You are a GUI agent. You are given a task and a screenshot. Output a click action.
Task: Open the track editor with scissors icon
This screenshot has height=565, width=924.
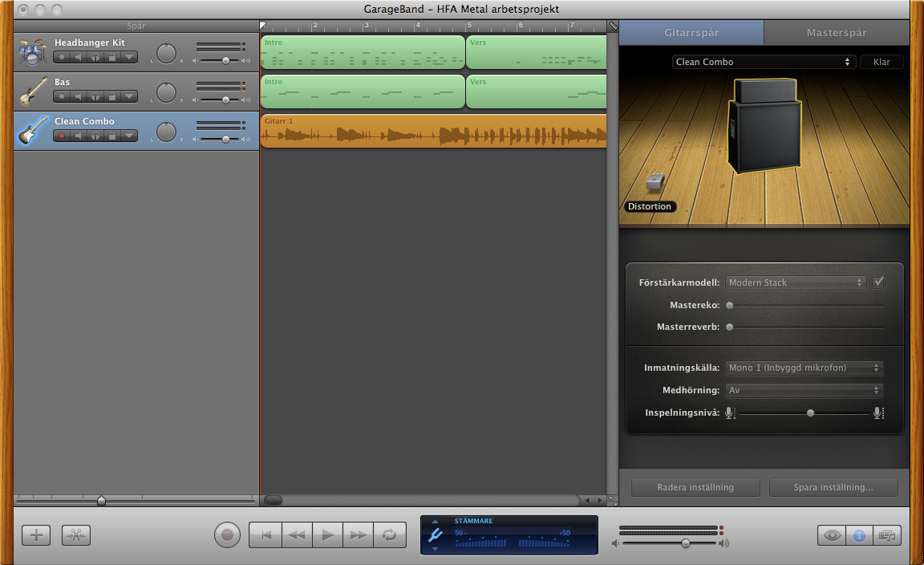tap(76, 535)
